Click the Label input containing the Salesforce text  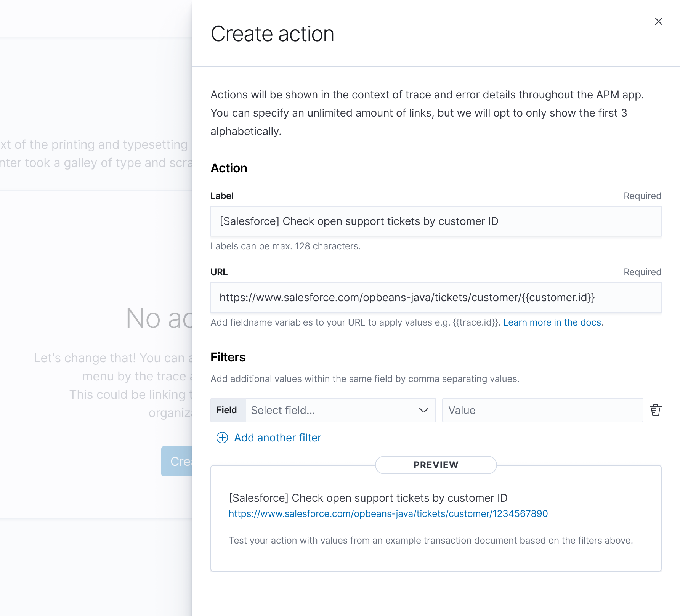click(x=436, y=221)
